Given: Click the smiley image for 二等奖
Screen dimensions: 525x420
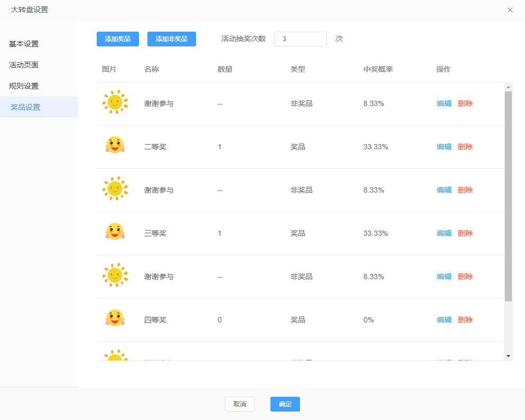Looking at the screenshot, I should [x=115, y=145].
